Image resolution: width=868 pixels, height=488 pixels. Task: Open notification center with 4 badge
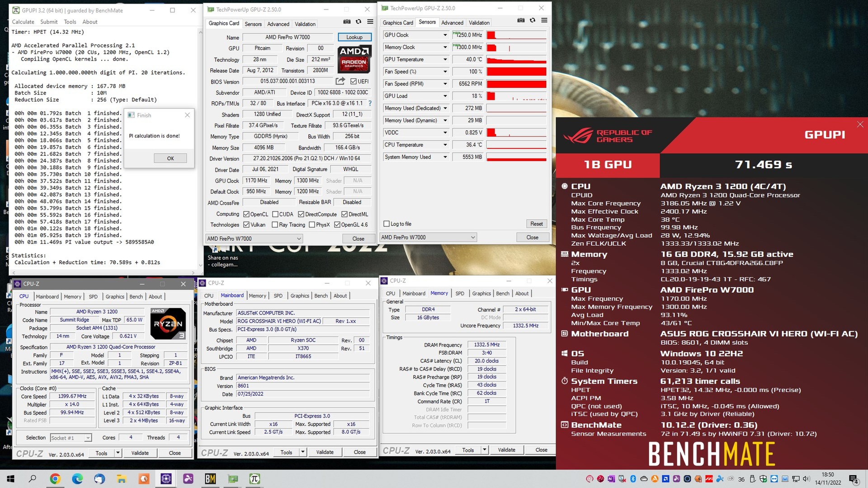854,479
